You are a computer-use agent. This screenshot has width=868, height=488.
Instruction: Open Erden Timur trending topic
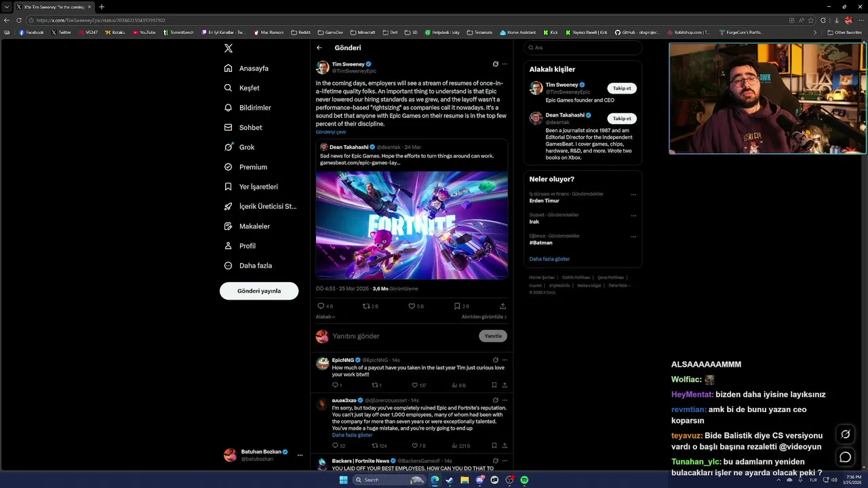tap(545, 201)
